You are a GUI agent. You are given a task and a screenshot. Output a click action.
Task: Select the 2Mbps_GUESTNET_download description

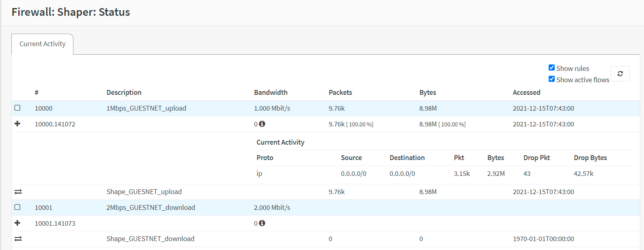(151, 207)
